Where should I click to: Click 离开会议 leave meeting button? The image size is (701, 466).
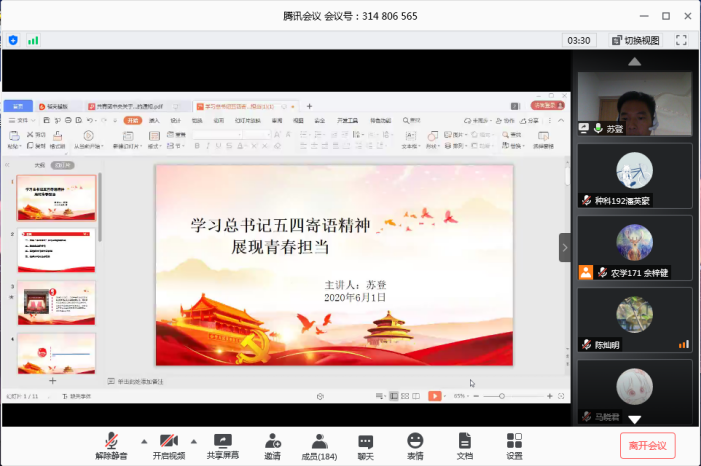tap(648, 445)
